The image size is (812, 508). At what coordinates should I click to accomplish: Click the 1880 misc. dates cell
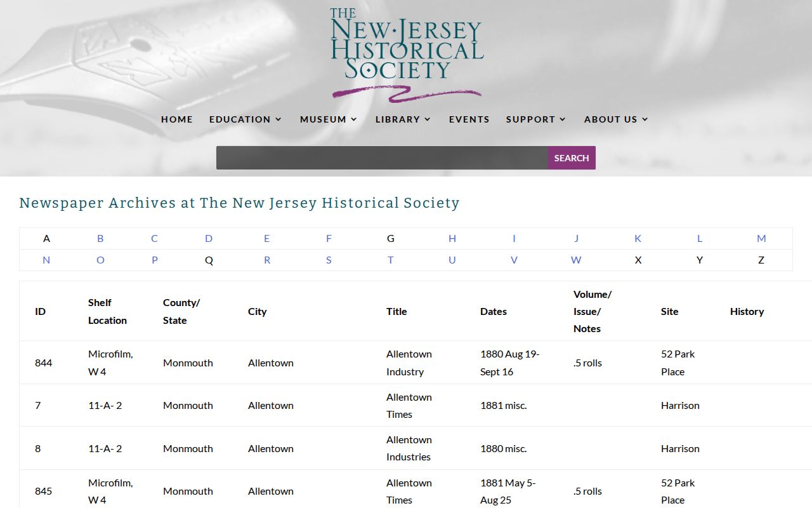click(504, 448)
